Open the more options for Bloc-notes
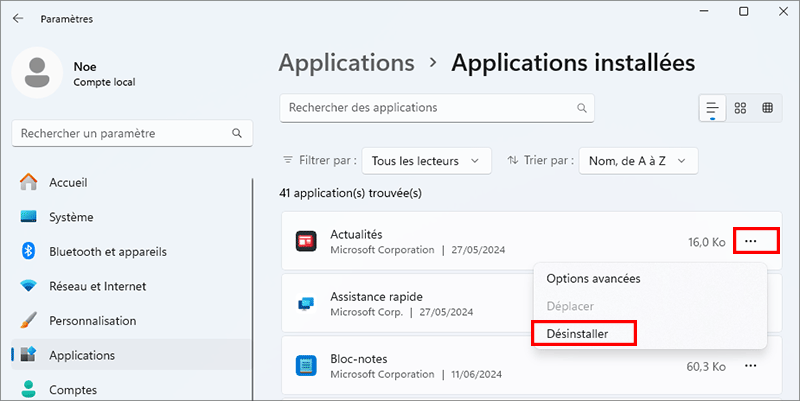This screenshot has width=800, height=401. click(x=751, y=366)
